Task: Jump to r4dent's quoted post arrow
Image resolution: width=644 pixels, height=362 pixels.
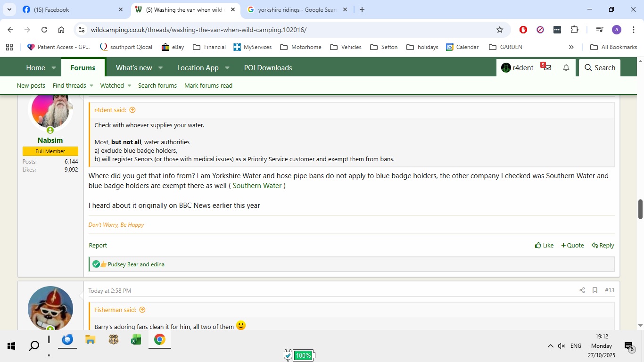Action: (132, 110)
